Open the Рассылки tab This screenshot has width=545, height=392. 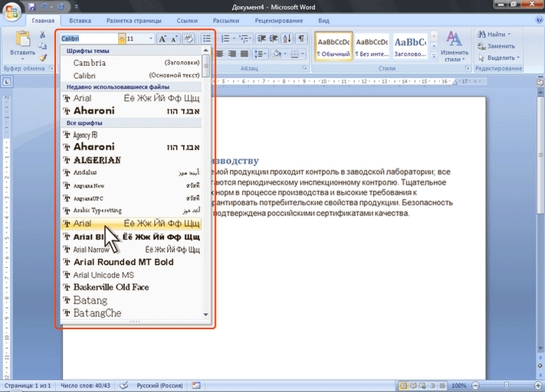(x=226, y=21)
